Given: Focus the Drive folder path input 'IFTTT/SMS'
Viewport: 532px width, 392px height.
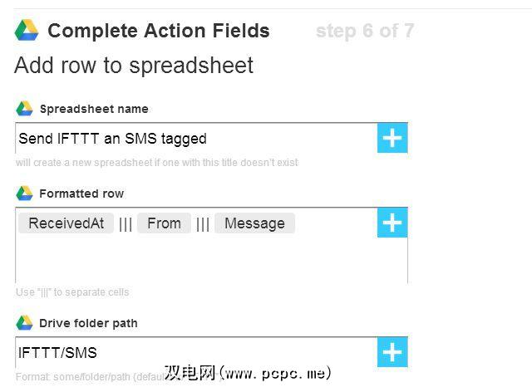Looking at the screenshot, I should [x=196, y=353].
